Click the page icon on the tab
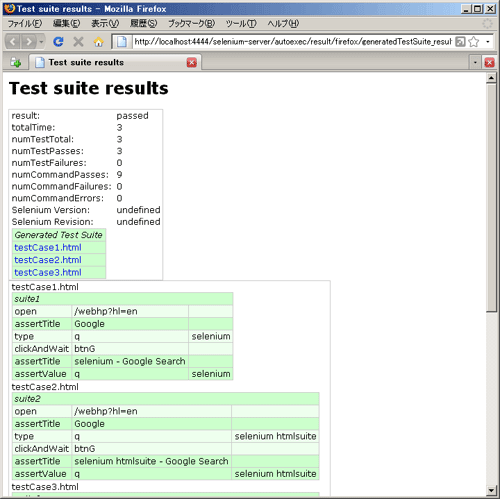The image size is (500, 499). pos(40,62)
